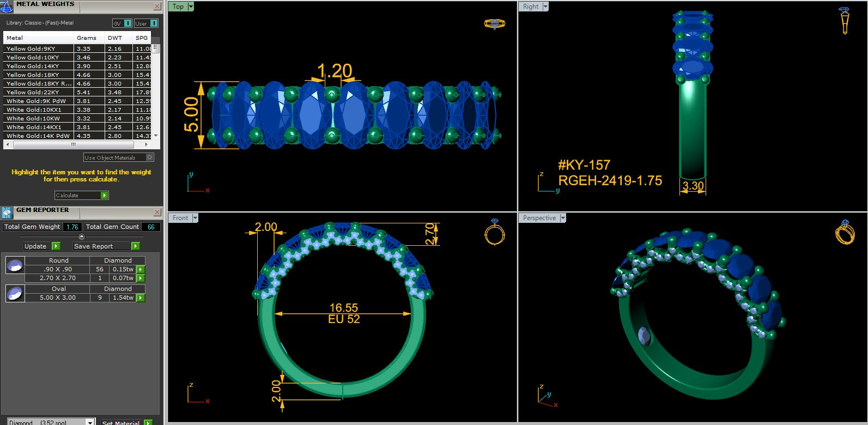Open the Perspective viewport dropdown menu
Viewport: 868px width, 425px height.
point(563,218)
